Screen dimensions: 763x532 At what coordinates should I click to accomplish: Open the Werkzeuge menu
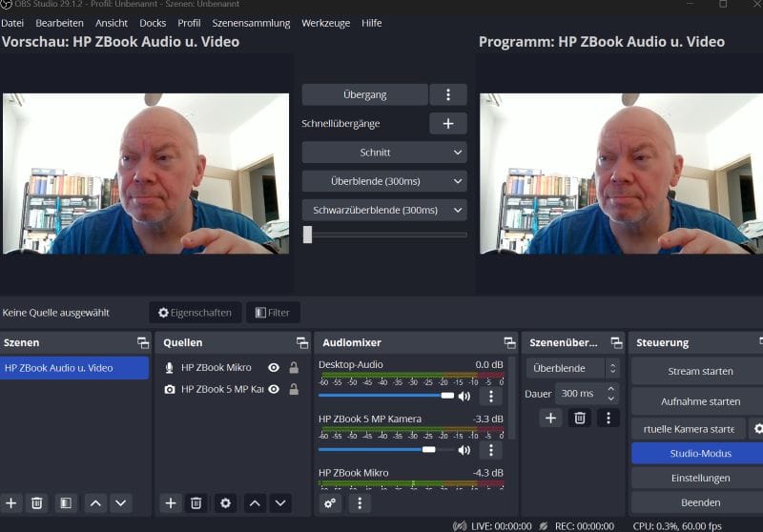pos(325,23)
